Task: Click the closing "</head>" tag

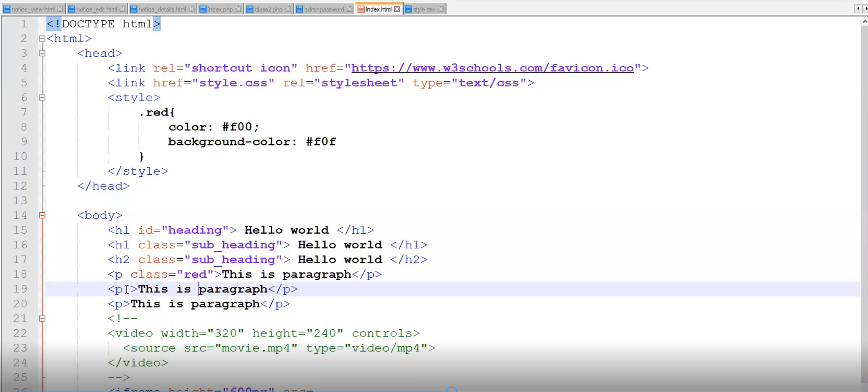Action: [x=104, y=186]
